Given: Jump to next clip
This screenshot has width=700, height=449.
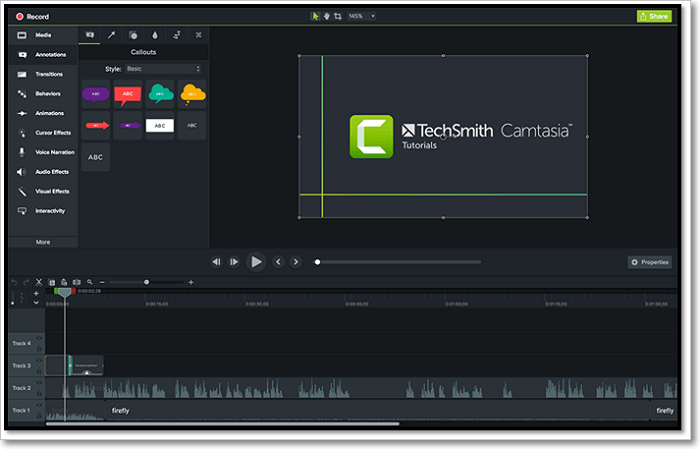Looking at the screenshot, I should (296, 262).
